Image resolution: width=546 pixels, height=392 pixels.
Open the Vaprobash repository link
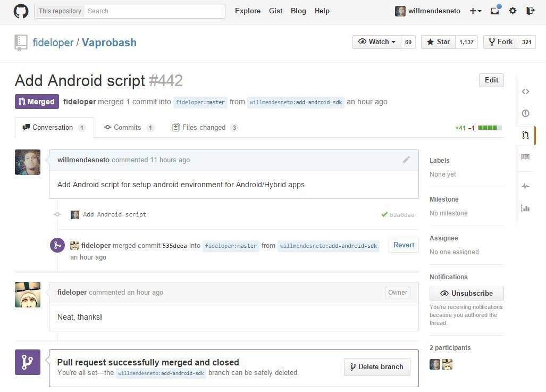pyautogui.click(x=109, y=43)
